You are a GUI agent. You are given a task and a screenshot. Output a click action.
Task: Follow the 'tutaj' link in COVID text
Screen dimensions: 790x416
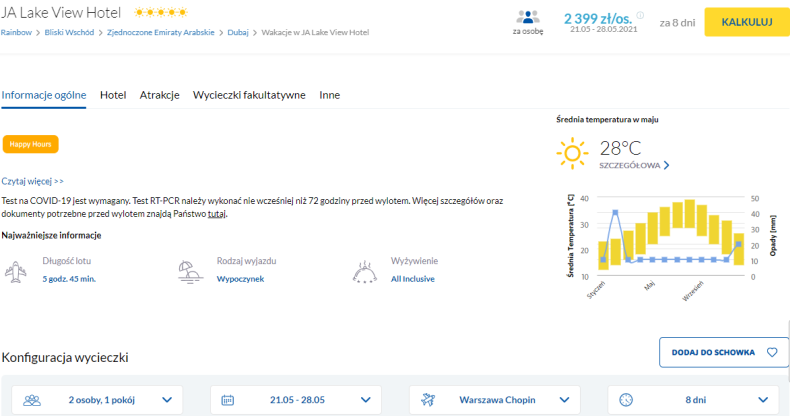click(217, 214)
